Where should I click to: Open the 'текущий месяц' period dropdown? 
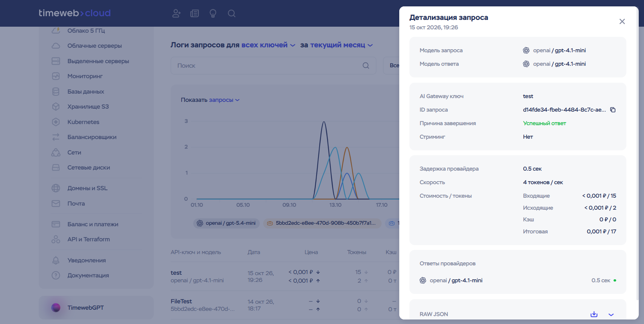click(341, 45)
